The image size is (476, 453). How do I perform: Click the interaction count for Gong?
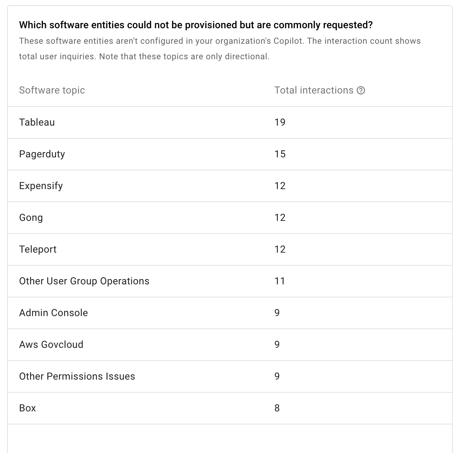click(x=280, y=218)
